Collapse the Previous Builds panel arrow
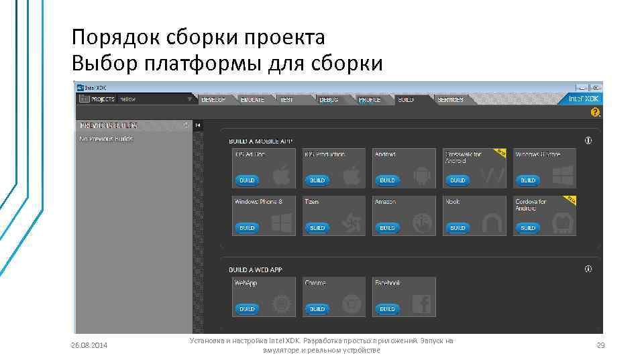The height and width of the screenshot is (362, 644). pos(198,125)
